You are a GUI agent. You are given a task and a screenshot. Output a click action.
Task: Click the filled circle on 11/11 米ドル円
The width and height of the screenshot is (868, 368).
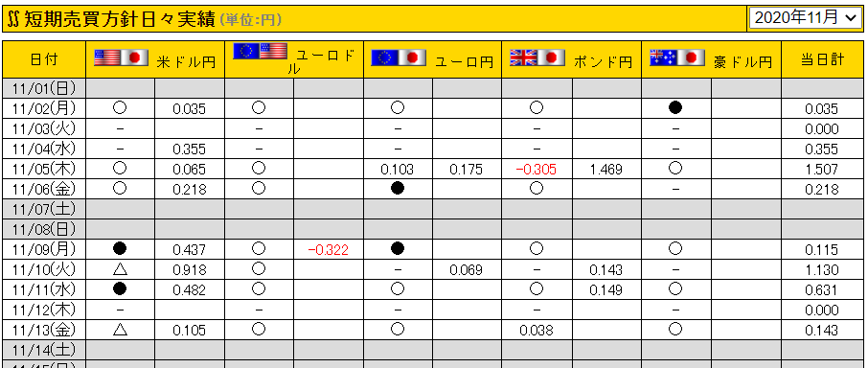tap(120, 289)
